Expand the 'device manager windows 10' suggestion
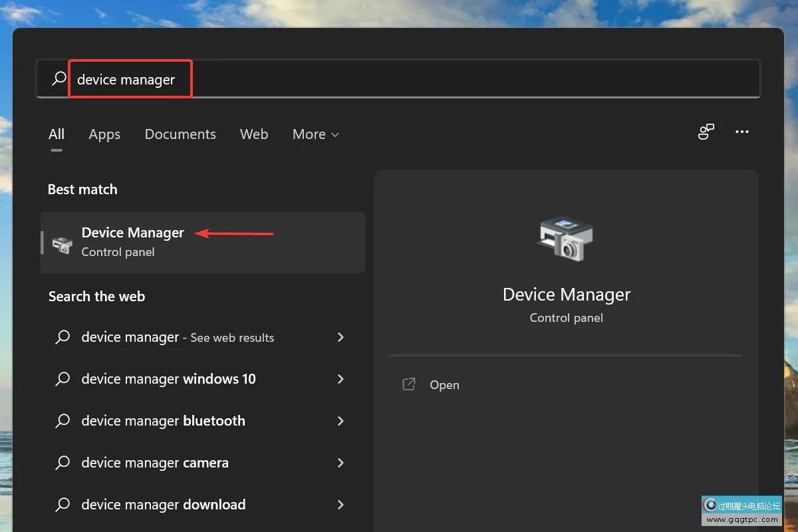This screenshot has height=532, width=798. (340, 379)
